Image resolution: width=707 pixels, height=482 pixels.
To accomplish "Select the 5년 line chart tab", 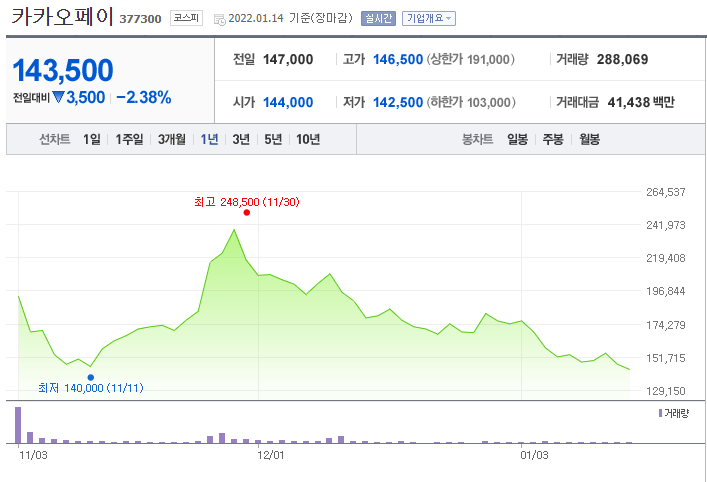I will pos(273,139).
